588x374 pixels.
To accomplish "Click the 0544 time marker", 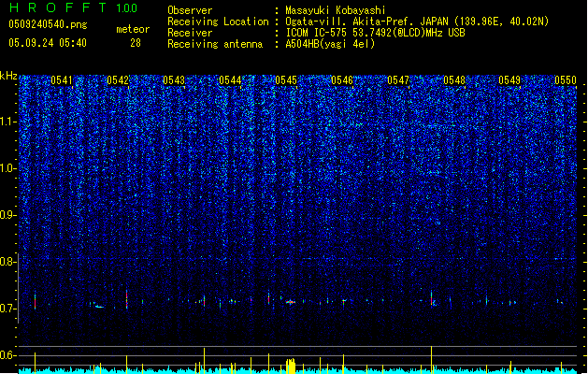I will [230, 80].
